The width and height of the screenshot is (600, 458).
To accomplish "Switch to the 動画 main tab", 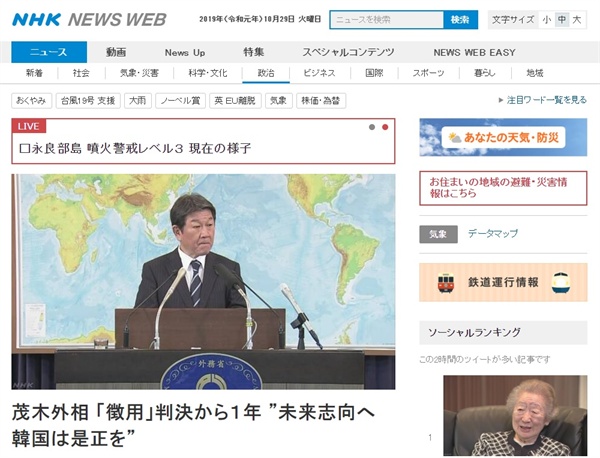I will [116, 52].
